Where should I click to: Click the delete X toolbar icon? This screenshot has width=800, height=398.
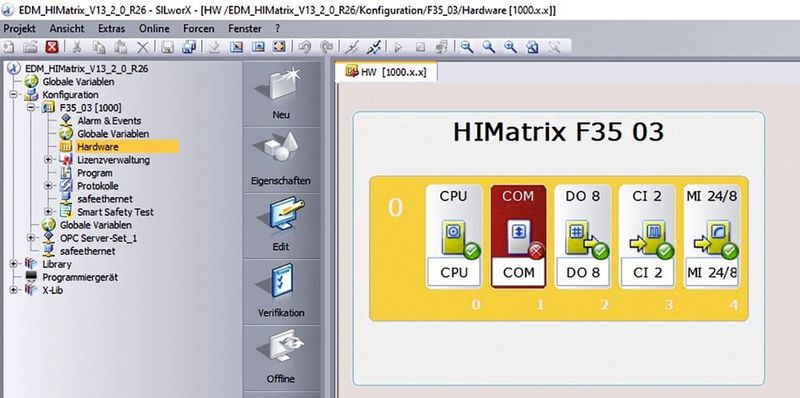tap(143, 47)
